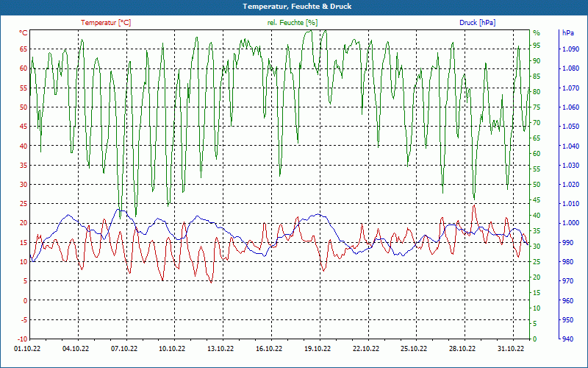This screenshot has width=588, height=368.
Task: Click date label 01.10.22 on time axis
Action: point(27,348)
